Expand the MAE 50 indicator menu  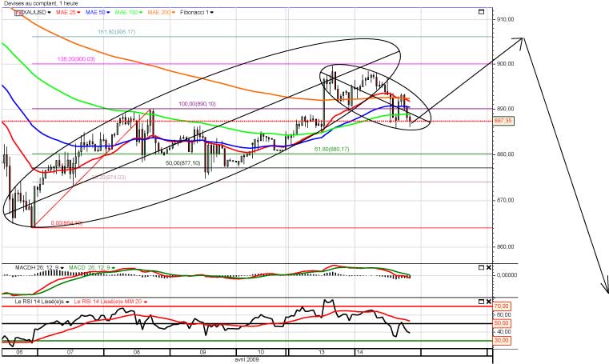107,14
